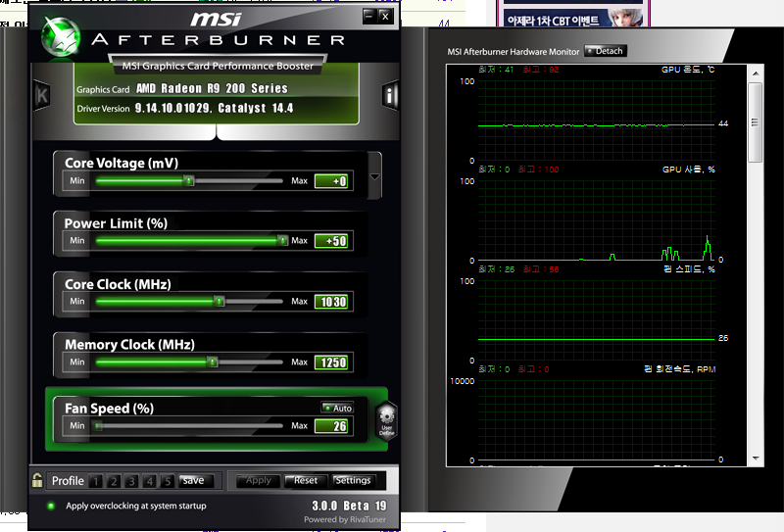Toggle Apply overclocking at system startup
The width and height of the screenshot is (784, 532).
51,506
